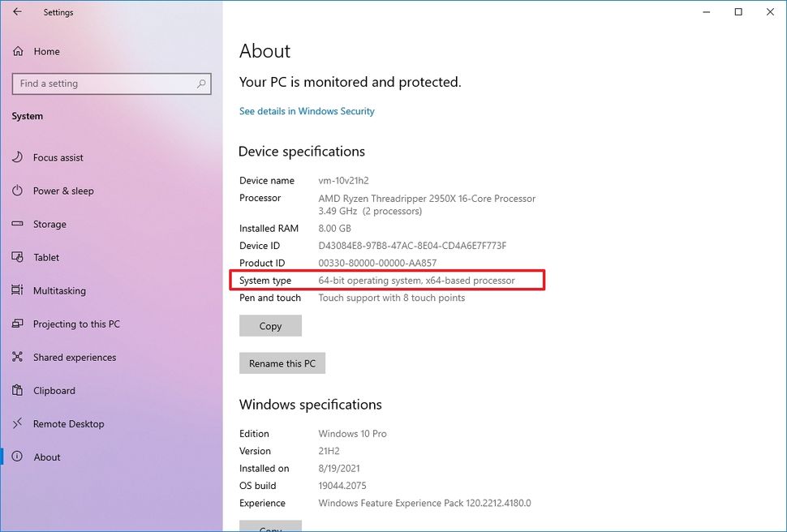Open the Clipboard settings icon

(x=18, y=390)
